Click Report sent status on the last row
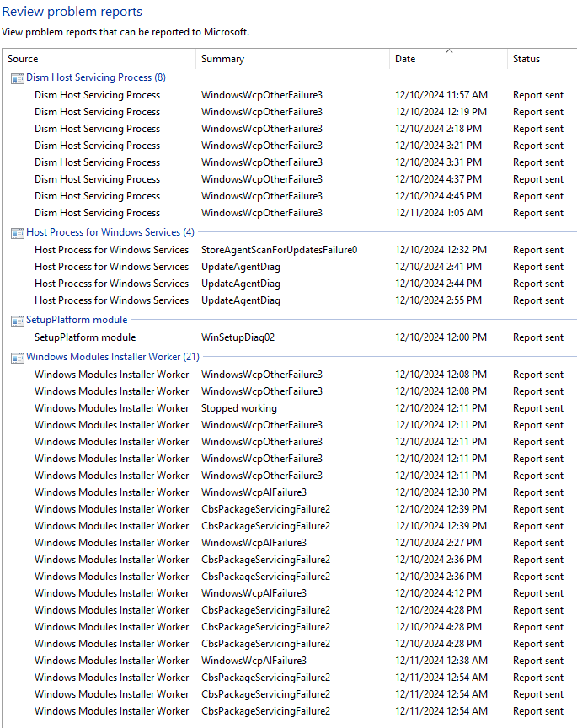This screenshot has height=728, width=577. pyautogui.click(x=537, y=710)
